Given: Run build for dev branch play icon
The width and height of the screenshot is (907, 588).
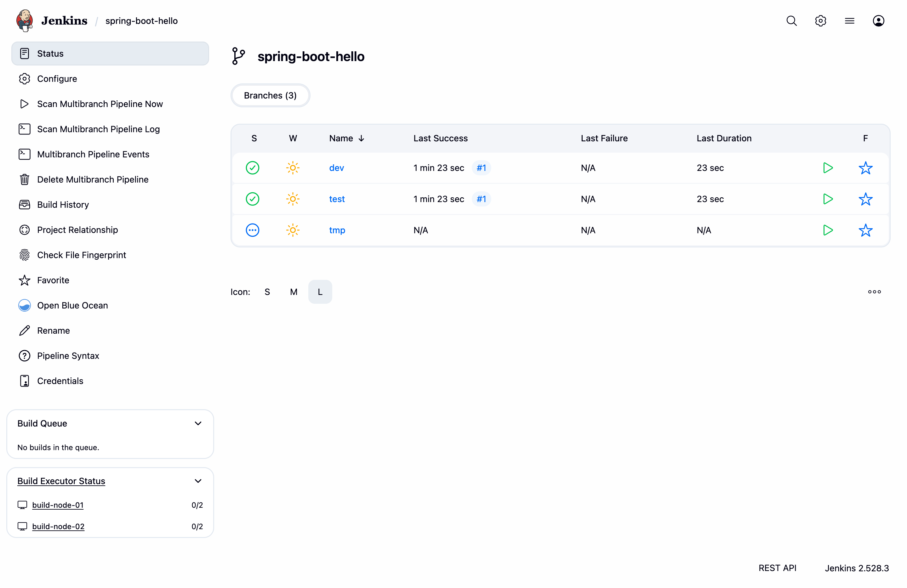Looking at the screenshot, I should pyautogui.click(x=827, y=167).
